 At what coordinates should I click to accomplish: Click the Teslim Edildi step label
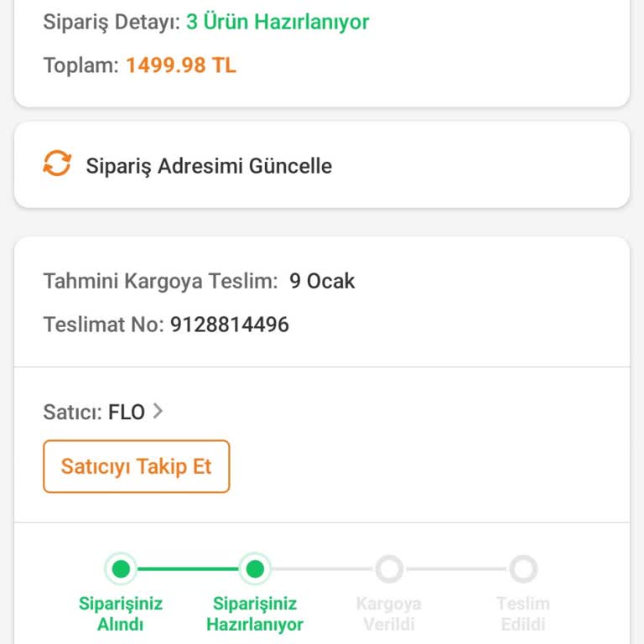(x=523, y=614)
